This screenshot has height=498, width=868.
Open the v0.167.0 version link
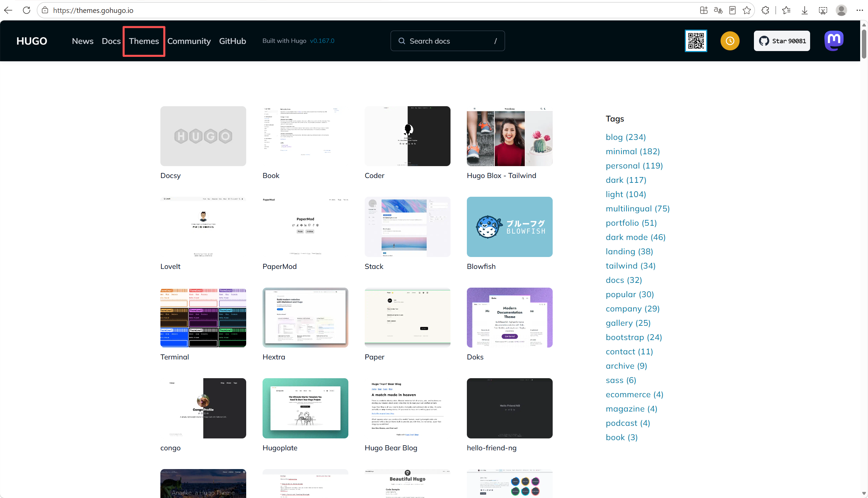pyautogui.click(x=322, y=41)
